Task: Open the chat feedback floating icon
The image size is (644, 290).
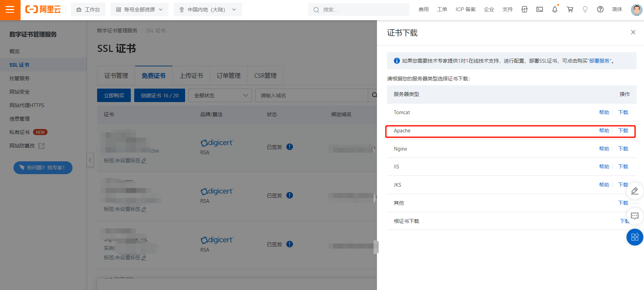Action: (x=635, y=216)
